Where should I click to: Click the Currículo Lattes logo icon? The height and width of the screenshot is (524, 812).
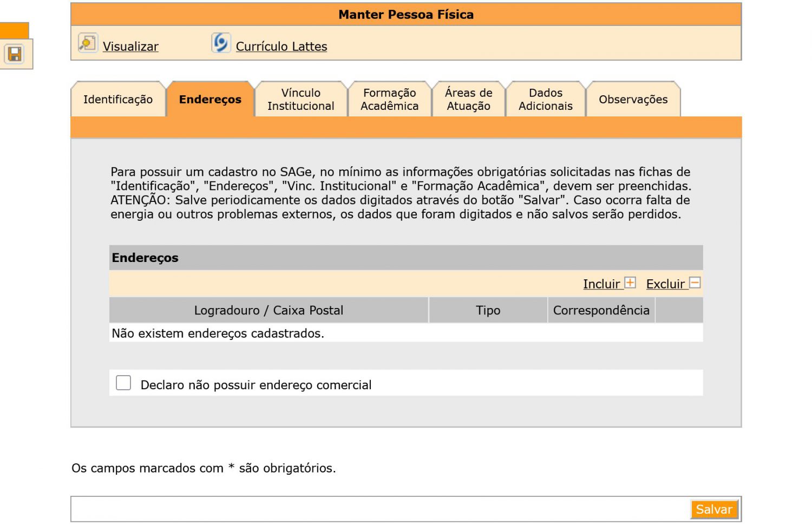(221, 43)
